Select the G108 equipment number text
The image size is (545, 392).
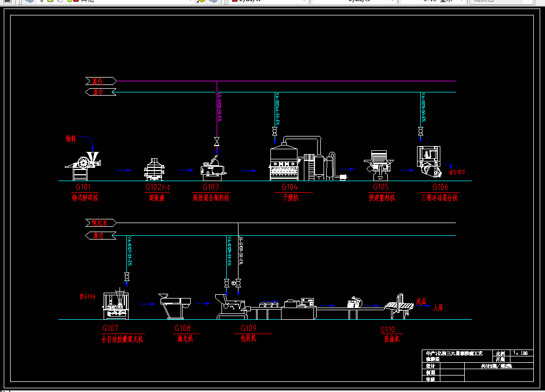point(183,328)
